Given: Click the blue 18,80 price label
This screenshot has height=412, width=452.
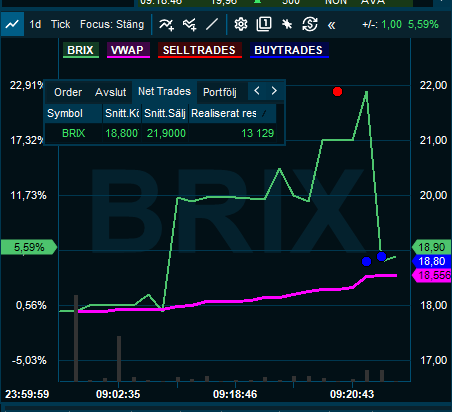Looking at the screenshot, I should (432, 261).
